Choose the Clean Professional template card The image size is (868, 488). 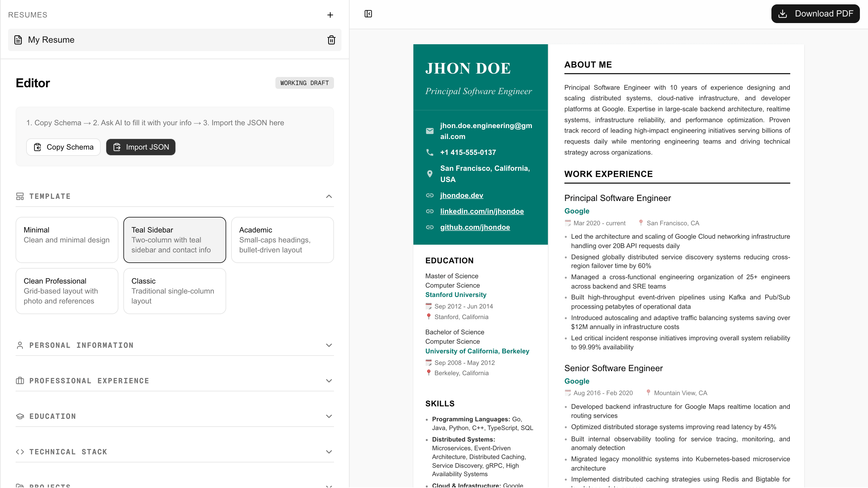pyautogui.click(x=67, y=291)
